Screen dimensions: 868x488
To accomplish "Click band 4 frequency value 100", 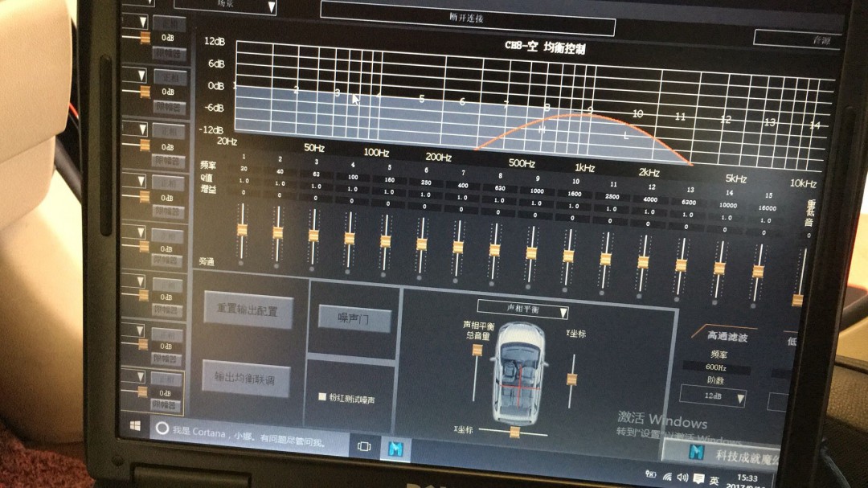I will 353,177.
